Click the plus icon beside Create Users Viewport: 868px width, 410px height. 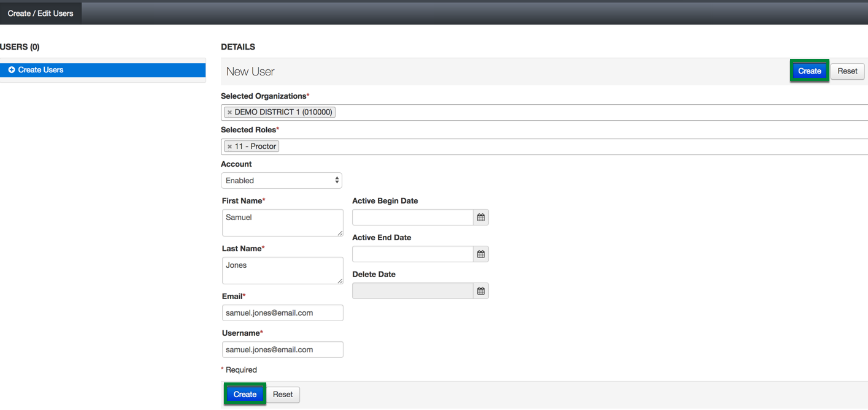[x=12, y=70]
